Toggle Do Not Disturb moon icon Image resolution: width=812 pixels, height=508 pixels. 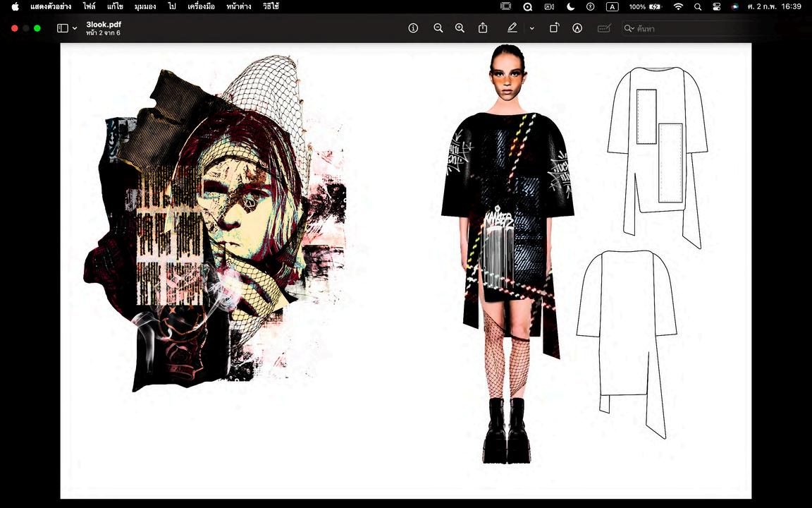(570, 7)
